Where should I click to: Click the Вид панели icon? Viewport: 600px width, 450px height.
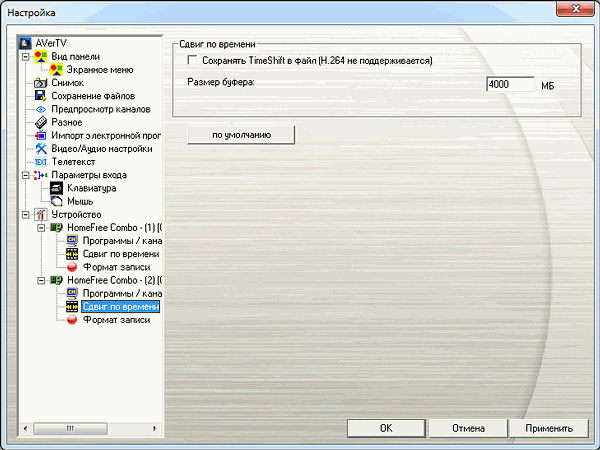tap(41, 57)
